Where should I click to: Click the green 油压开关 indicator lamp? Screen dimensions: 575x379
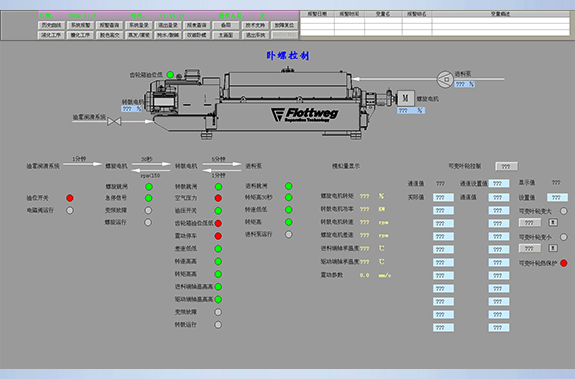(218, 211)
